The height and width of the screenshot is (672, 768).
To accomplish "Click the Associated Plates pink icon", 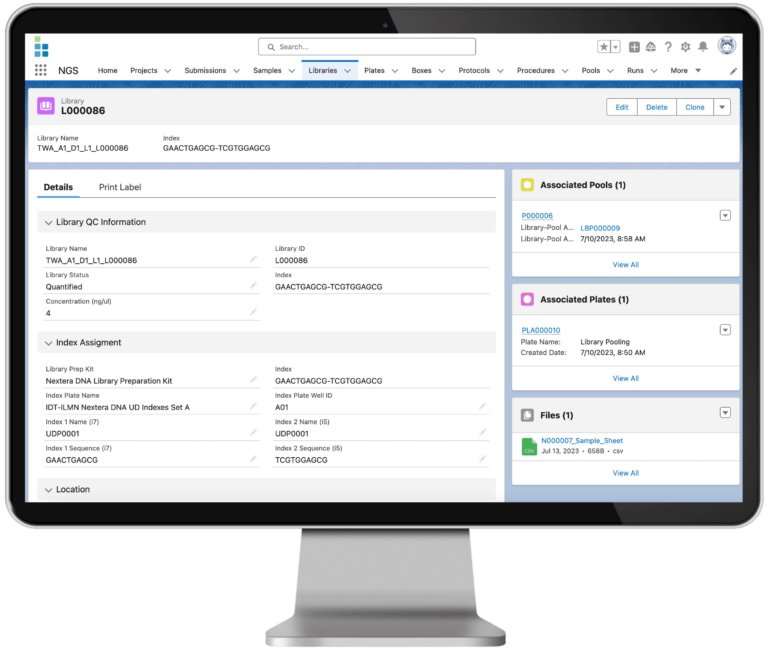I will coord(527,299).
